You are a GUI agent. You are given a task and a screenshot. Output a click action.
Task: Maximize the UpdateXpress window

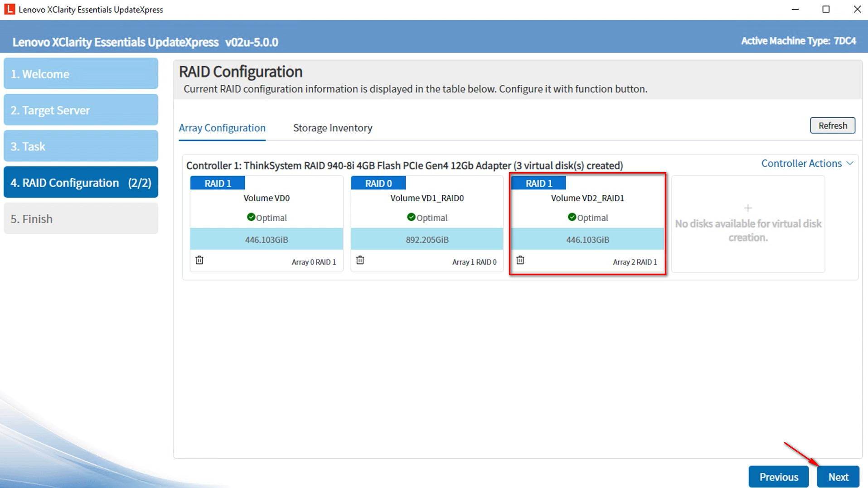[x=826, y=10]
